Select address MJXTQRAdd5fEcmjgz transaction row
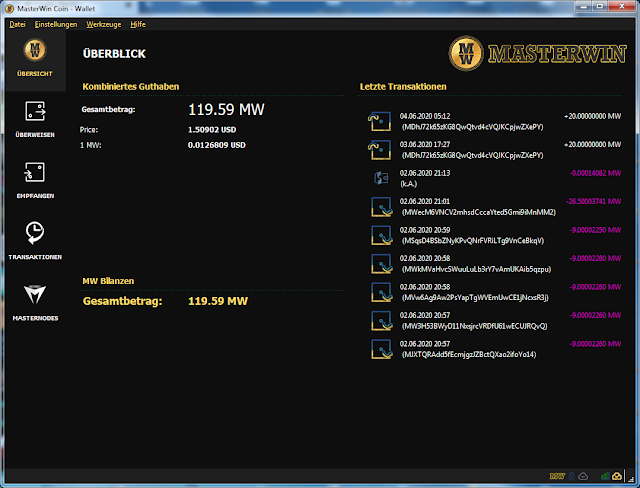Viewport: 640px width, 488px height. coord(469,355)
